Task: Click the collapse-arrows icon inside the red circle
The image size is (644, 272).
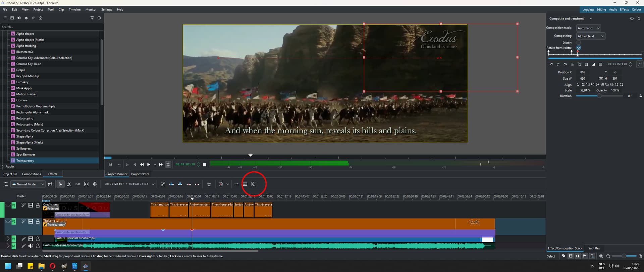Action: click(x=254, y=184)
